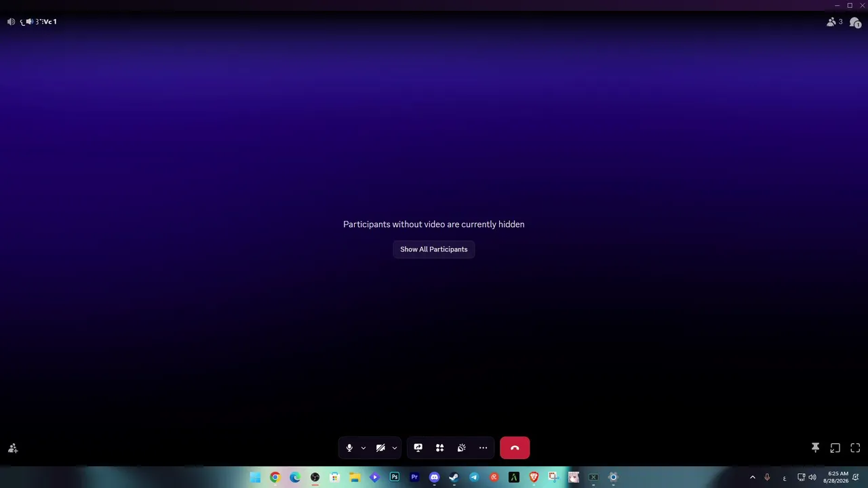The width and height of the screenshot is (868, 488).
Task: Open OBS Studio from taskbar
Action: [x=315, y=477]
